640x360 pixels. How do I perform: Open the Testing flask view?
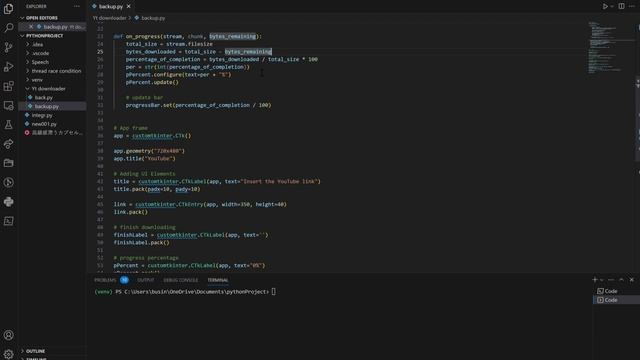click(9, 124)
